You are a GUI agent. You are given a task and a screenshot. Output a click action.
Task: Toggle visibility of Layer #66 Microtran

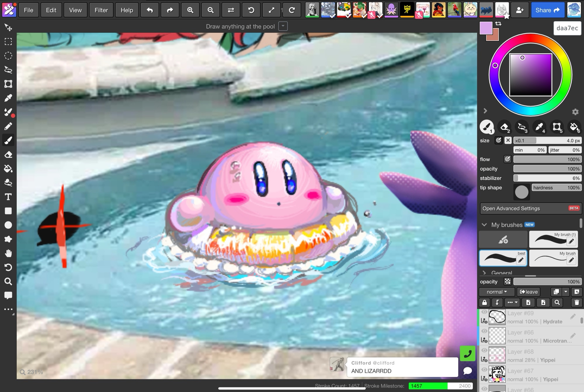pyautogui.click(x=484, y=331)
